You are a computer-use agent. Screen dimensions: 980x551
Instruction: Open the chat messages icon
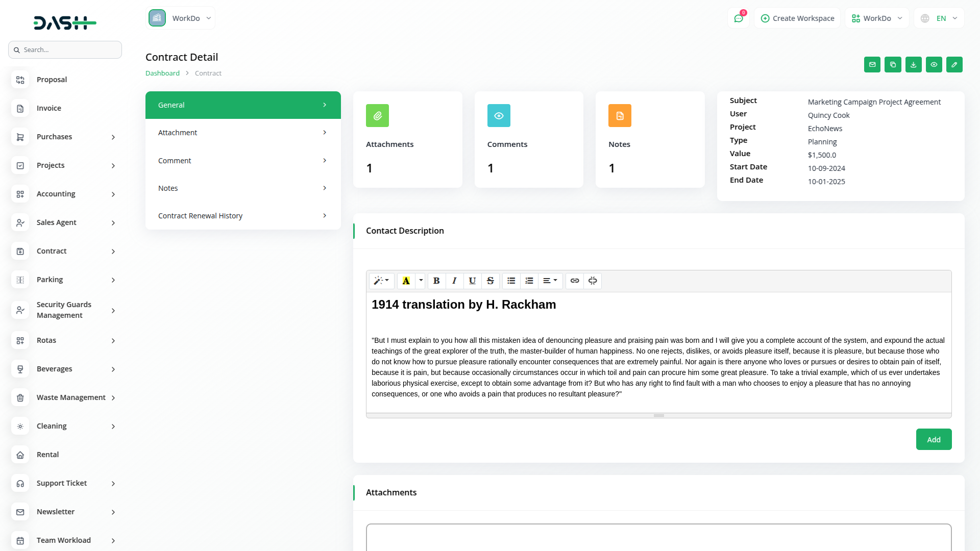pos(739,18)
